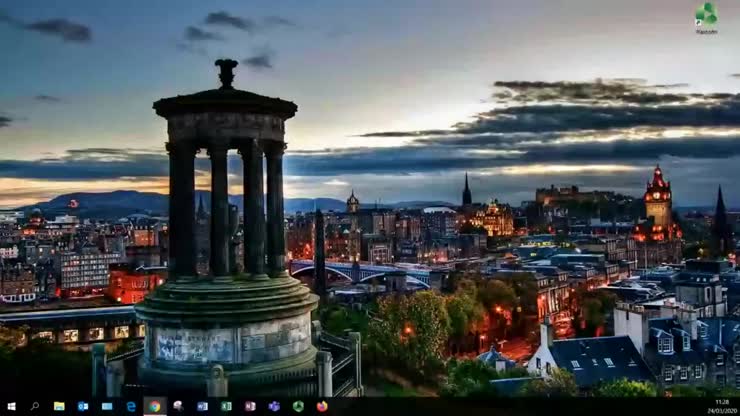The width and height of the screenshot is (740, 416).
Task: Click the 11:28 clock in system tray
Action: (721, 402)
